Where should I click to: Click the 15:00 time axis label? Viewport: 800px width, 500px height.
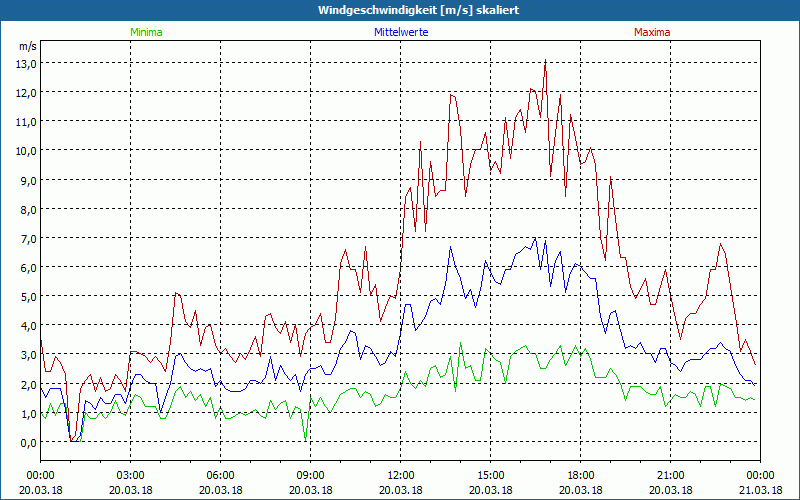[490, 475]
